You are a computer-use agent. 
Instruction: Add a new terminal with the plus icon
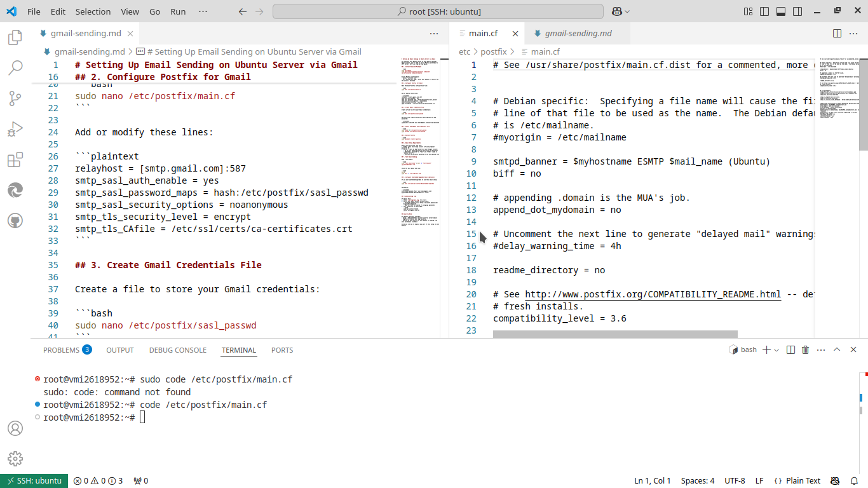766,349
